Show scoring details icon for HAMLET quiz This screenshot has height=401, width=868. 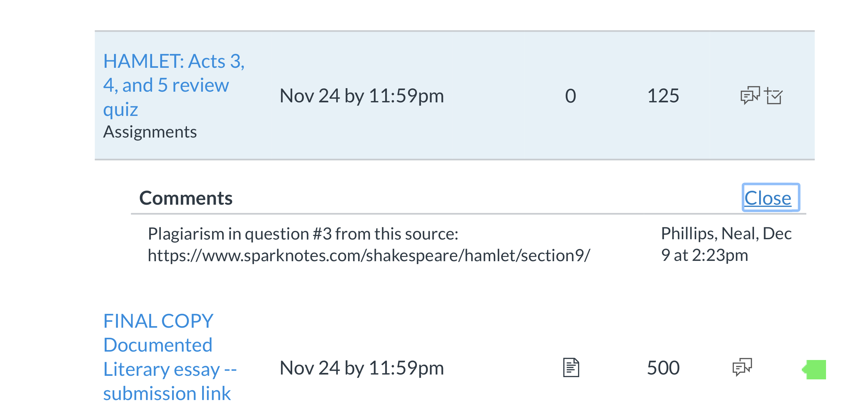[774, 96]
